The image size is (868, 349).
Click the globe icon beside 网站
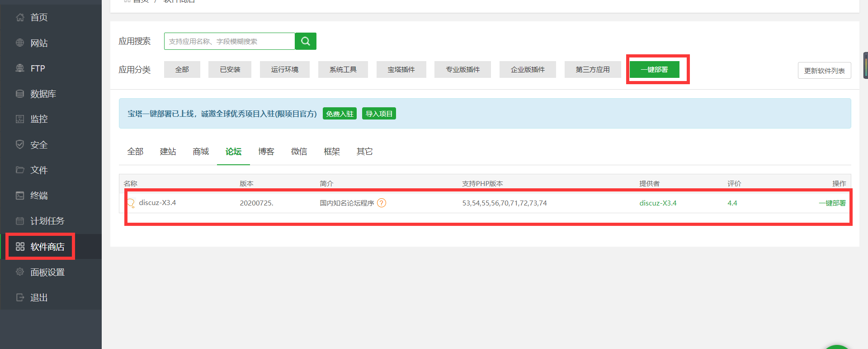coord(20,43)
